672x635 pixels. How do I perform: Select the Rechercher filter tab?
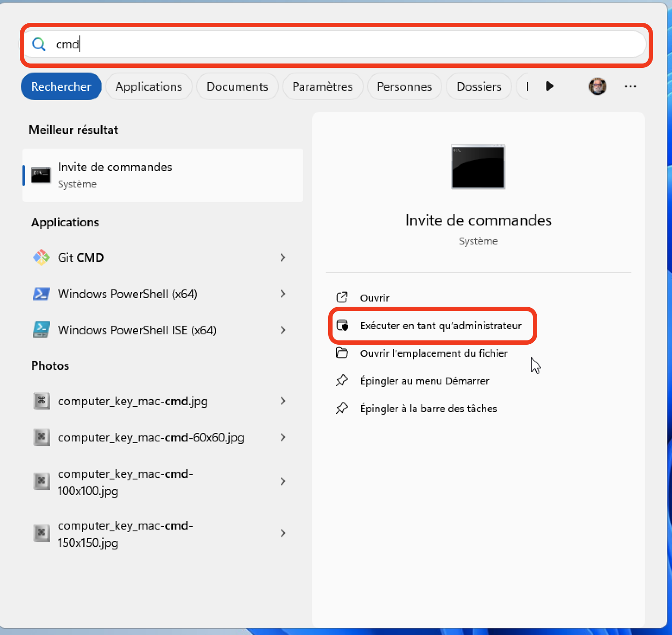click(61, 86)
